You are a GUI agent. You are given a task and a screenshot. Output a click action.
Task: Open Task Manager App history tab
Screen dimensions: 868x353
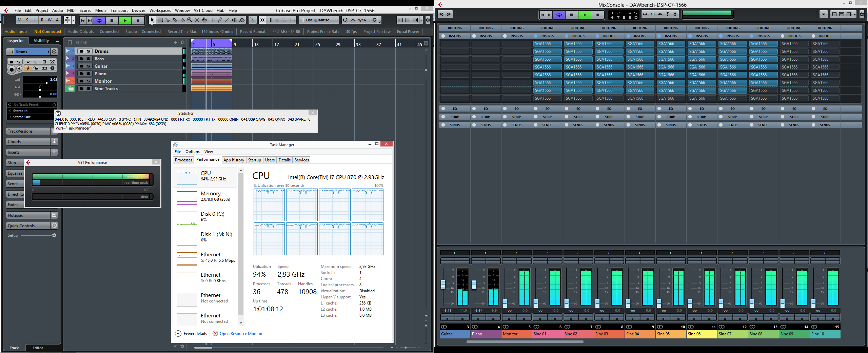(x=234, y=160)
